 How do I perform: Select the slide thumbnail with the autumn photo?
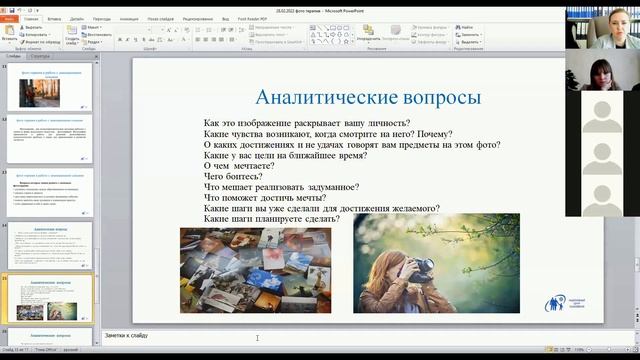coord(49,87)
